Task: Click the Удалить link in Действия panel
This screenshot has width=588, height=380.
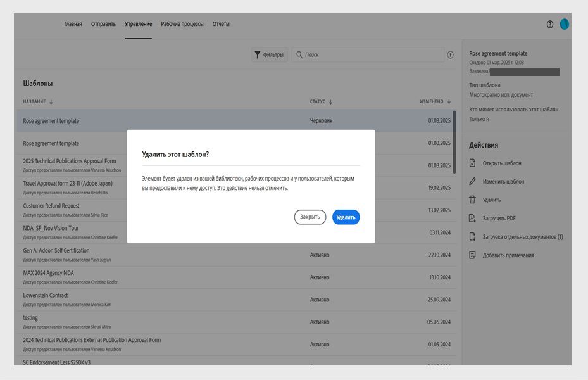Action: coord(492,200)
